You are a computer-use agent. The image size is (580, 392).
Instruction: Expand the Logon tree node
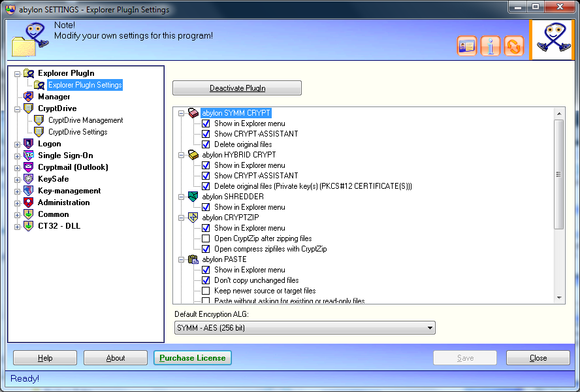(x=17, y=144)
